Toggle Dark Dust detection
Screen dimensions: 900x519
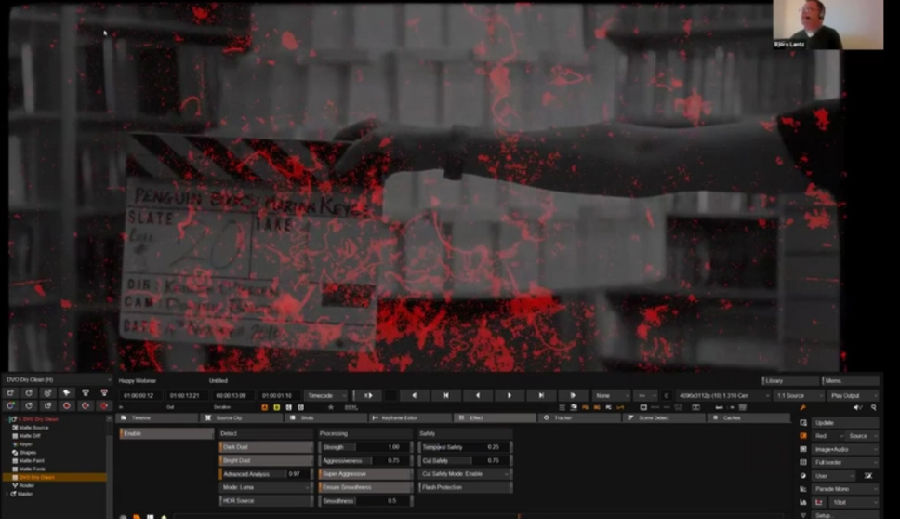(x=266, y=447)
